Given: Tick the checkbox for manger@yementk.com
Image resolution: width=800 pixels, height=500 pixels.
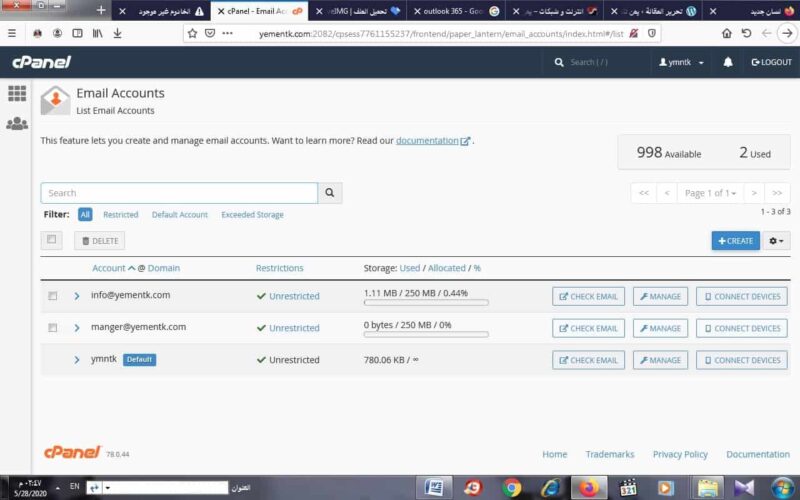Looking at the screenshot, I should (53, 328).
